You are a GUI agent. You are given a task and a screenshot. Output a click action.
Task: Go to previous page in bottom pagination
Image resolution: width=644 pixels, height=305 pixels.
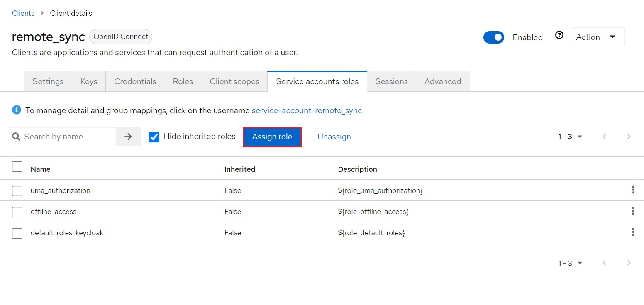pos(604,263)
